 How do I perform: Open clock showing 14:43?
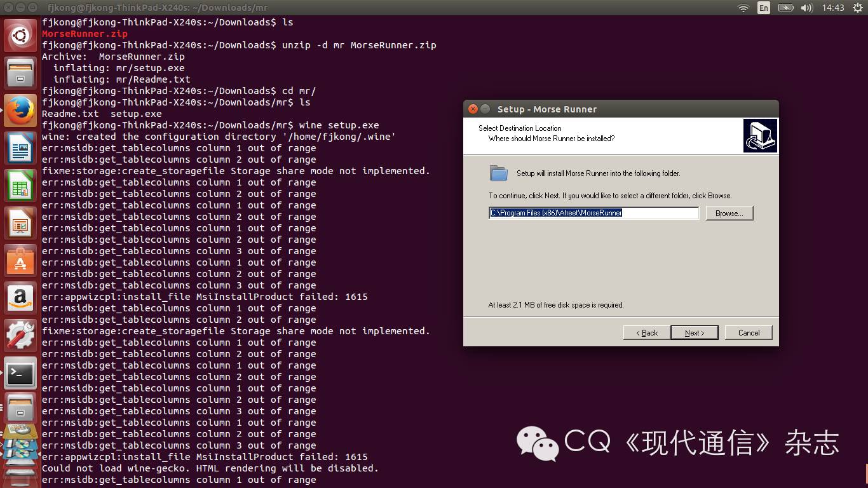[x=833, y=8]
